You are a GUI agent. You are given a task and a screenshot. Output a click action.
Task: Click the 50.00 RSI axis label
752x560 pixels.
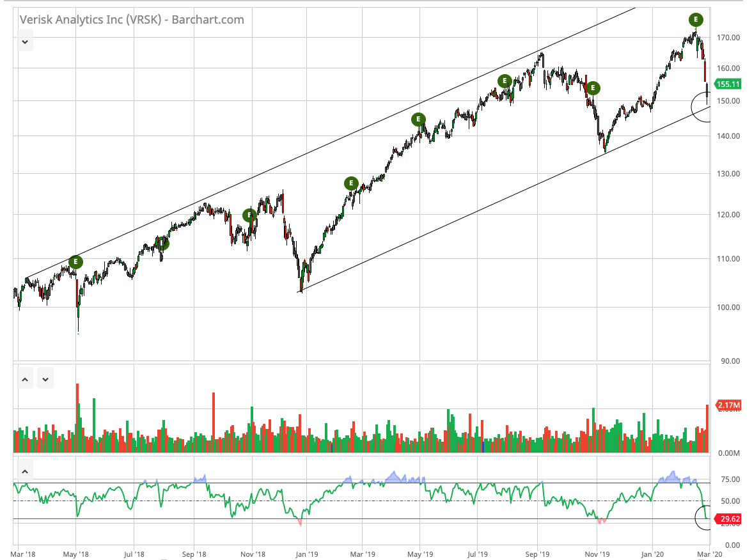pos(730,501)
